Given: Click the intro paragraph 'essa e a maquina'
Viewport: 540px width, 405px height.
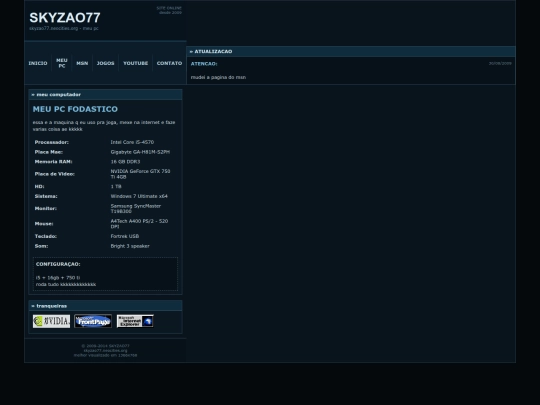Looking at the screenshot, I should 104,126.
